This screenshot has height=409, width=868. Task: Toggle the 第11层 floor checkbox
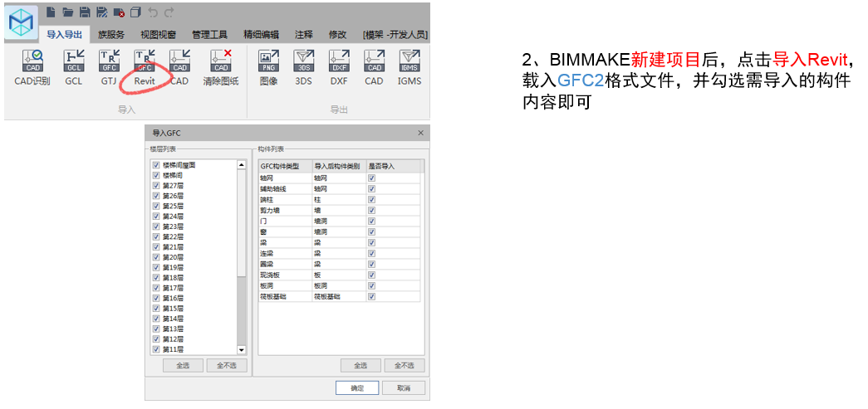(156, 349)
